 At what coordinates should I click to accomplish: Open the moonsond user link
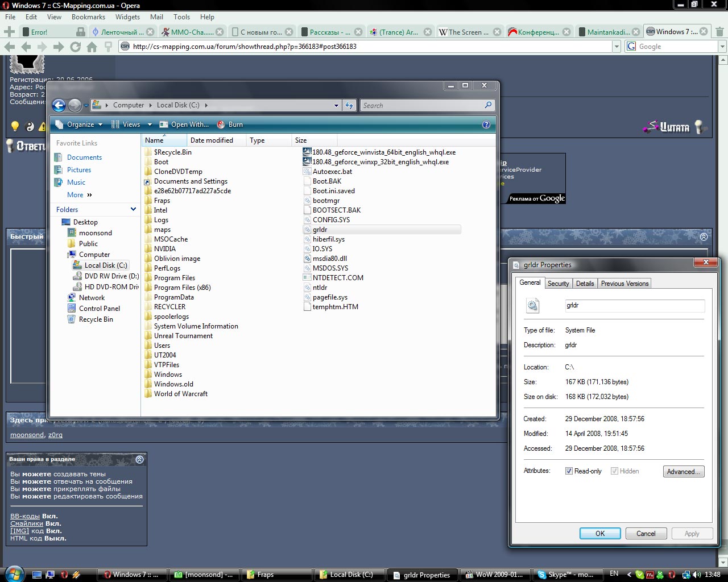[27, 435]
